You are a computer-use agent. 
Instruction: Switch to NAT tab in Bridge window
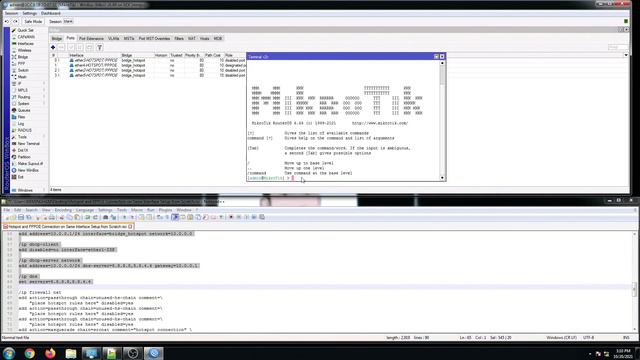(x=192, y=38)
